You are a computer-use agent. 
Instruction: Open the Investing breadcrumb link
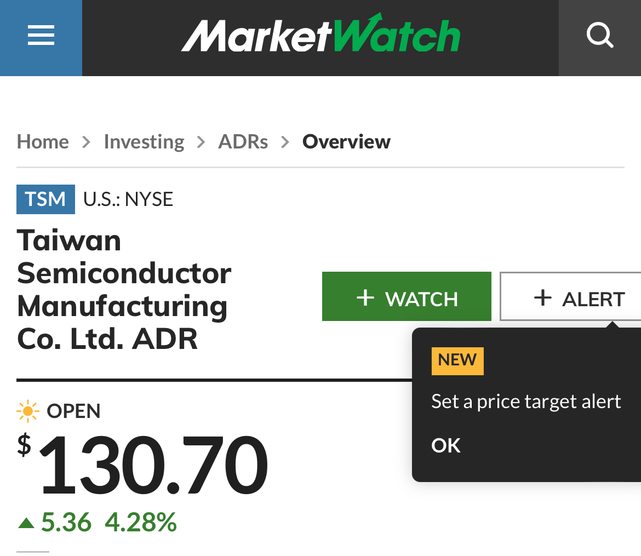(144, 142)
